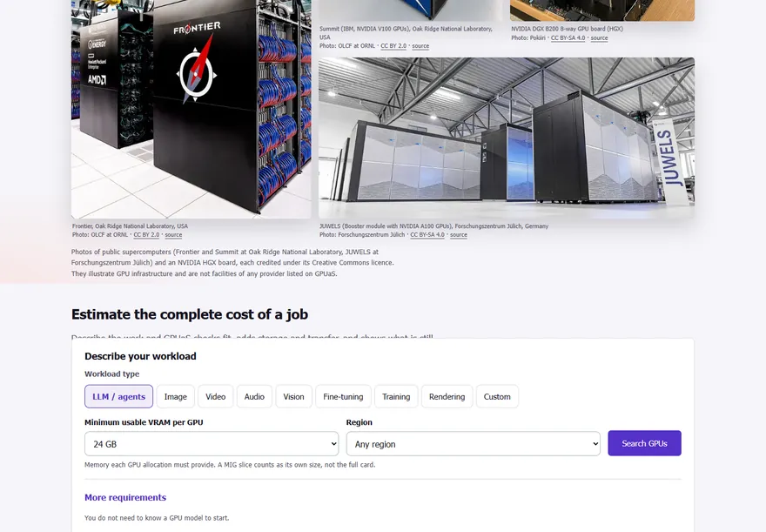This screenshot has width=766, height=532.
Task: Select Audio as workload type
Action: (x=254, y=396)
